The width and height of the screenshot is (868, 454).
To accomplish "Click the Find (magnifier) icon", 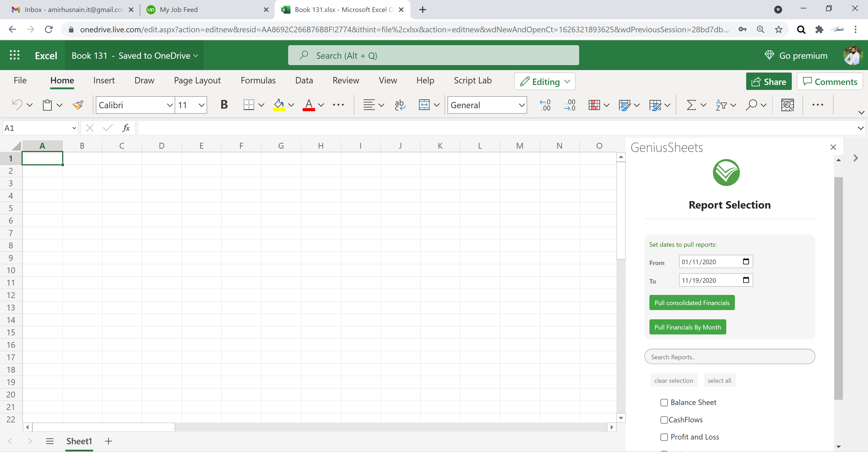I will tap(752, 105).
